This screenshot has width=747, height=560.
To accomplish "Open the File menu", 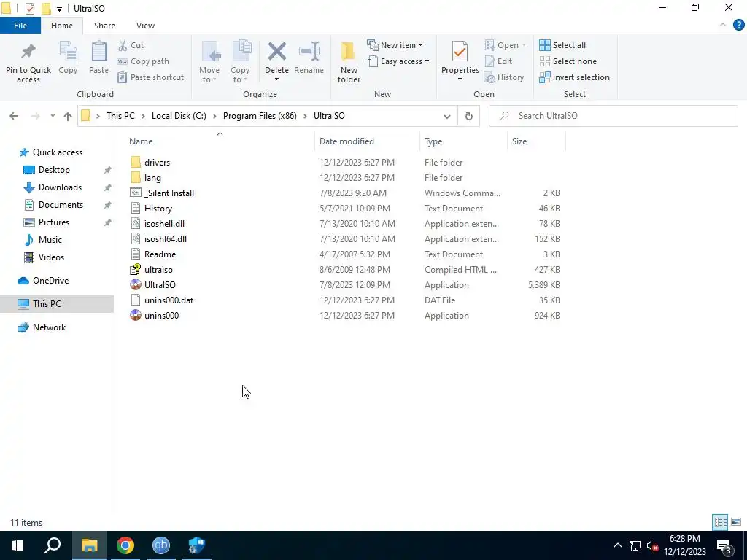I will [x=20, y=26].
